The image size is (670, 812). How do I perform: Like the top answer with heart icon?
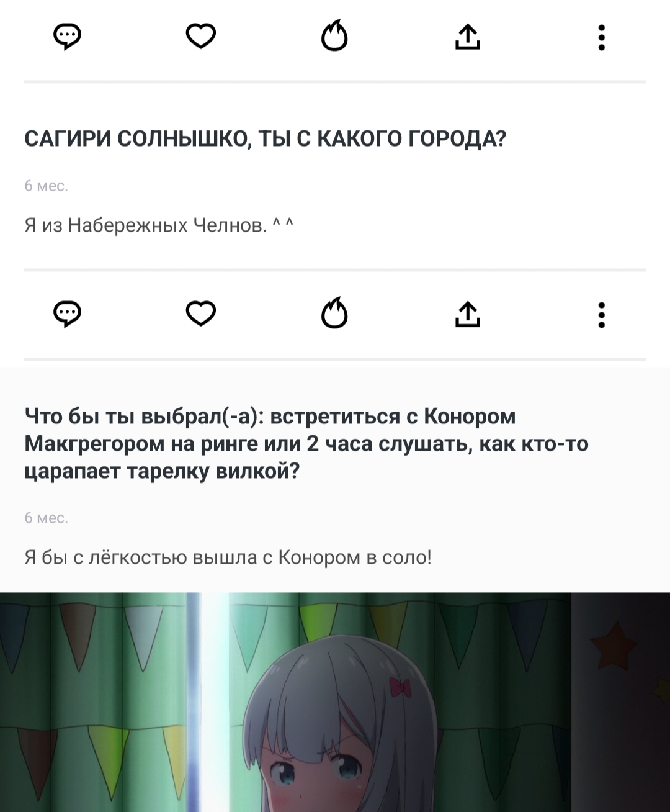pyautogui.click(x=201, y=37)
